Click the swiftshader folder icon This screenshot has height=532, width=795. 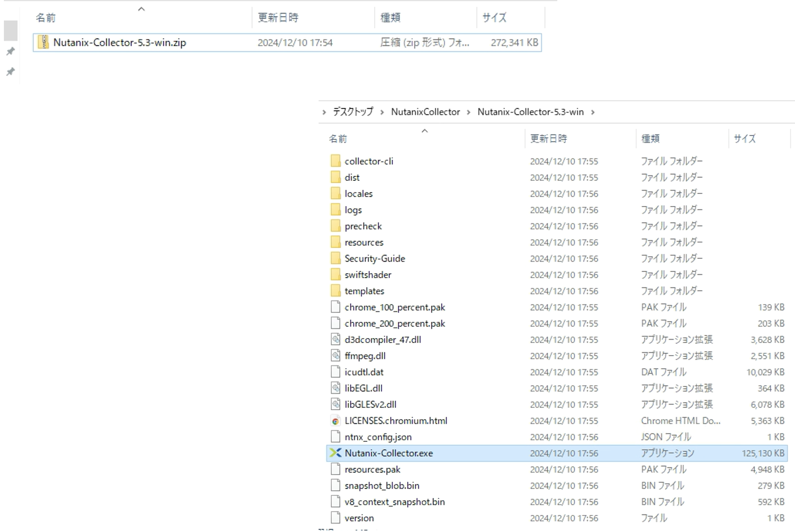[x=336, y=275]
